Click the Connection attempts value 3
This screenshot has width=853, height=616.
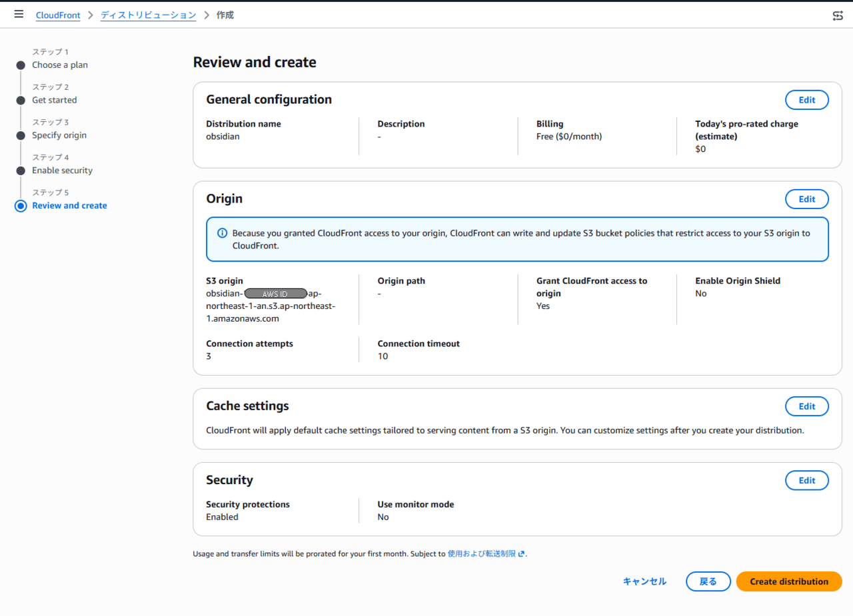209,356
